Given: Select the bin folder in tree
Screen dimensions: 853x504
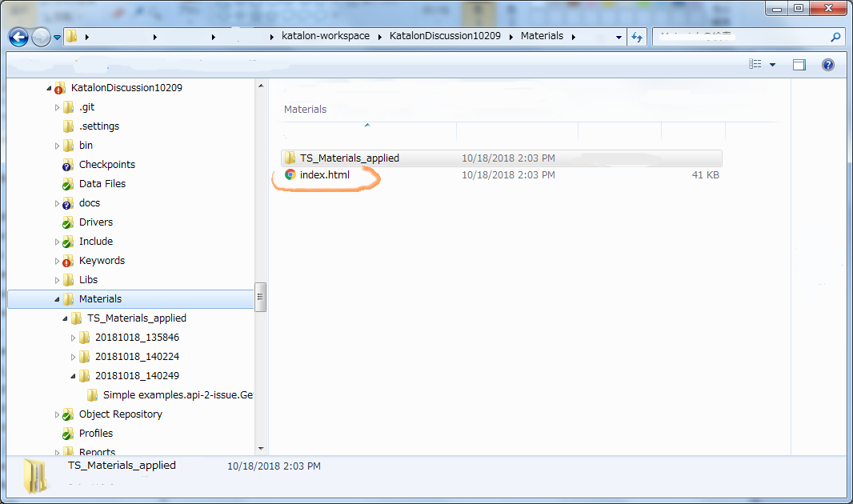Looking at the screenshot, I should click(x=86, y=145).
